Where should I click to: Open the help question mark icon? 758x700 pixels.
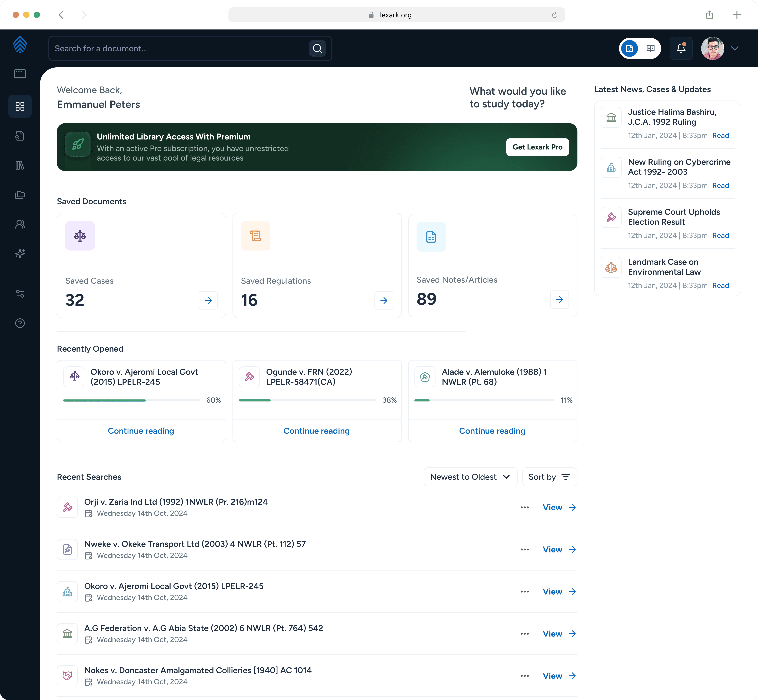point(20,323)
